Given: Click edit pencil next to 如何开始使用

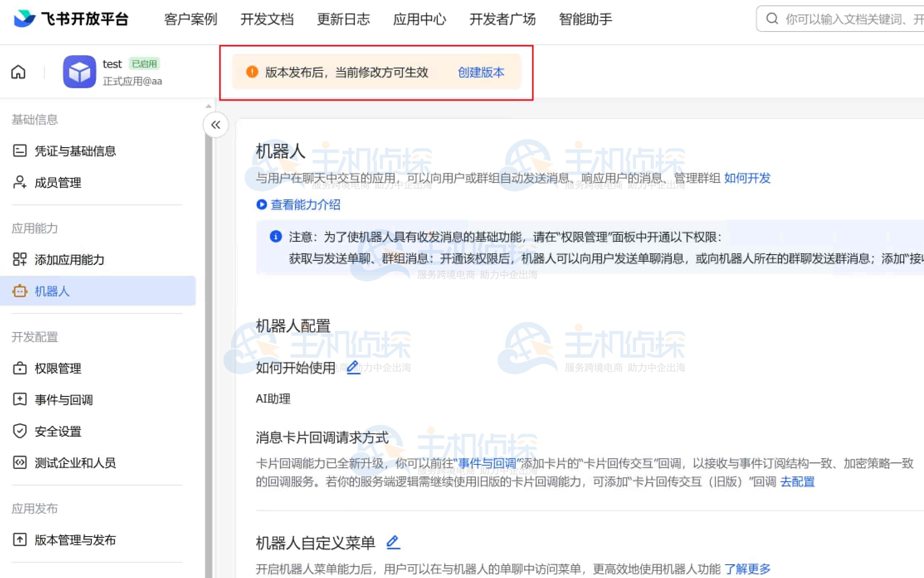Looking at the screenshot, I should point(353,367).
